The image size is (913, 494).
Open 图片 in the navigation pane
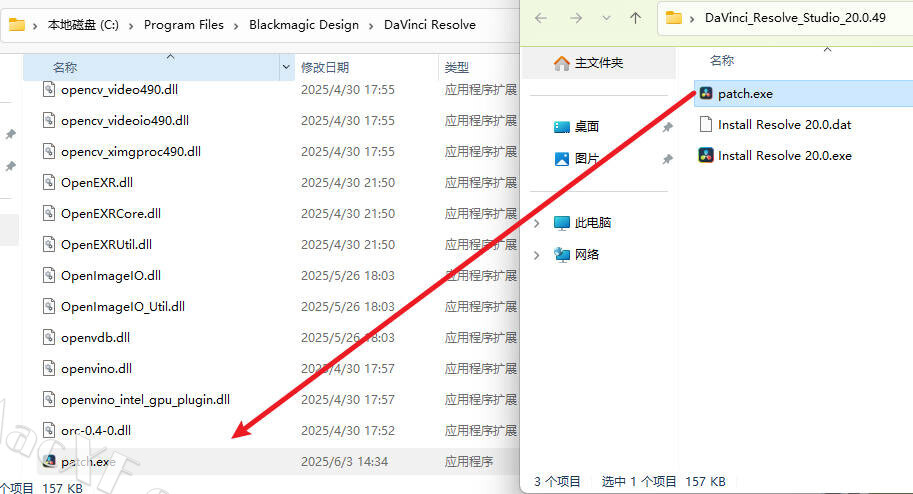(586, 158)
